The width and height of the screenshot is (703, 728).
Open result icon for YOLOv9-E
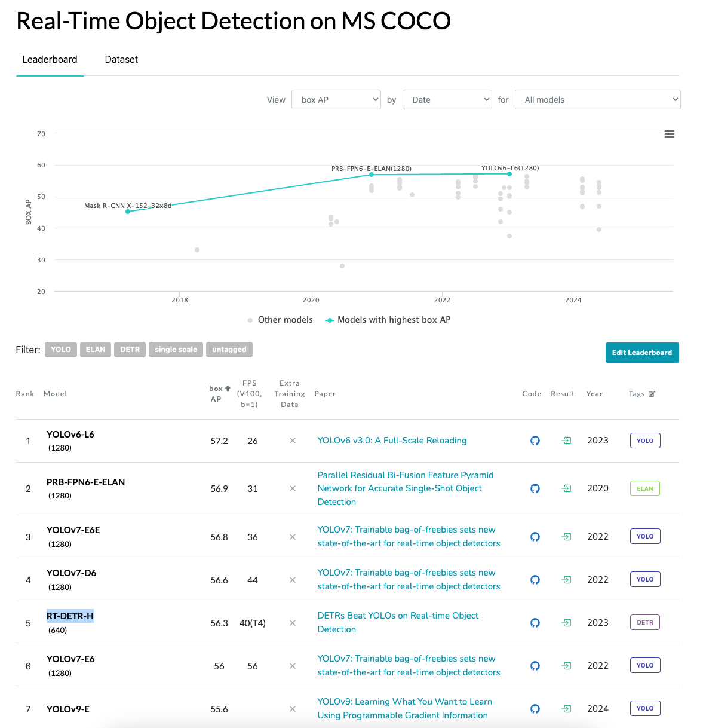coord(566,709)
